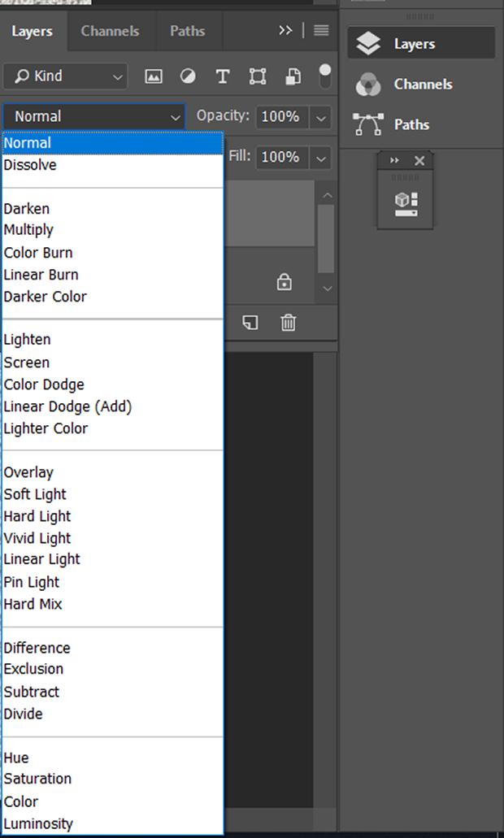
Task: Expand hidden panel tabs double-arrow
Action: 285,30
